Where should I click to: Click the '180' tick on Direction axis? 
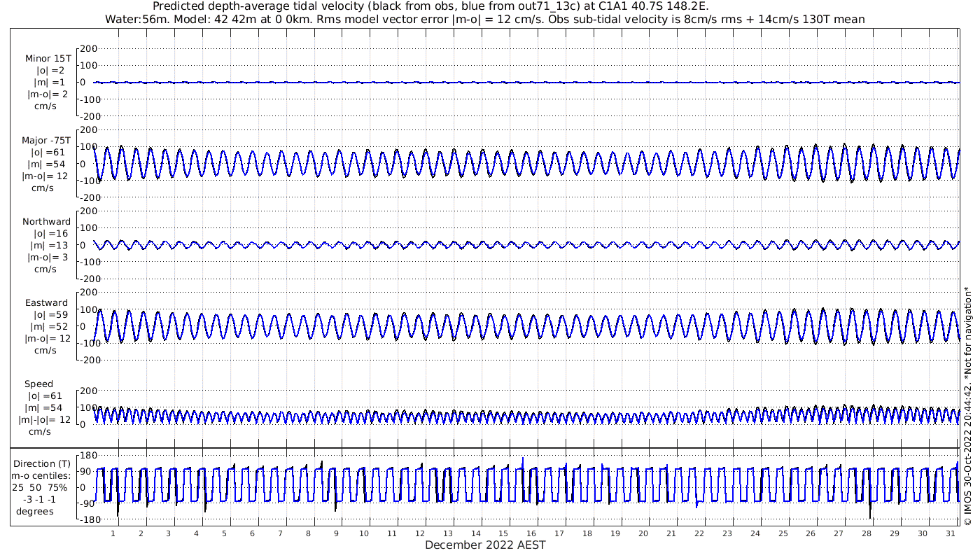tap(87, 456)
